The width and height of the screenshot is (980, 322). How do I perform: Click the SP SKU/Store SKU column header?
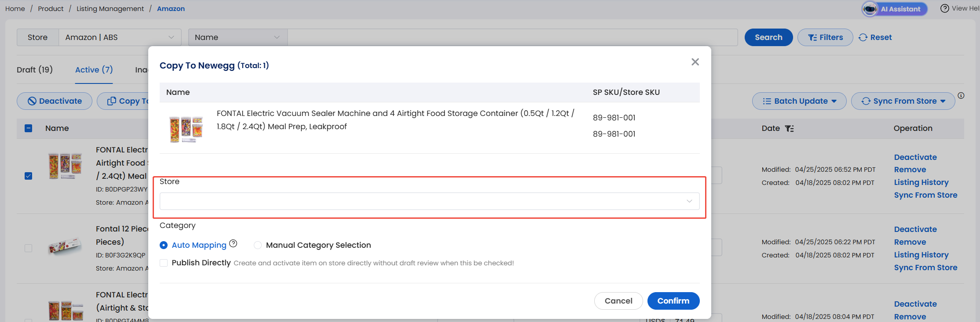(x=626, y=92)
